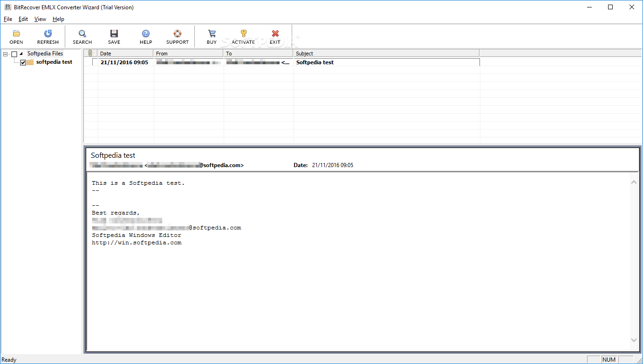This screenshot has height=364, width=643.
Task: Click scroll up arrow in message preview
Action: tap(634, 182)
